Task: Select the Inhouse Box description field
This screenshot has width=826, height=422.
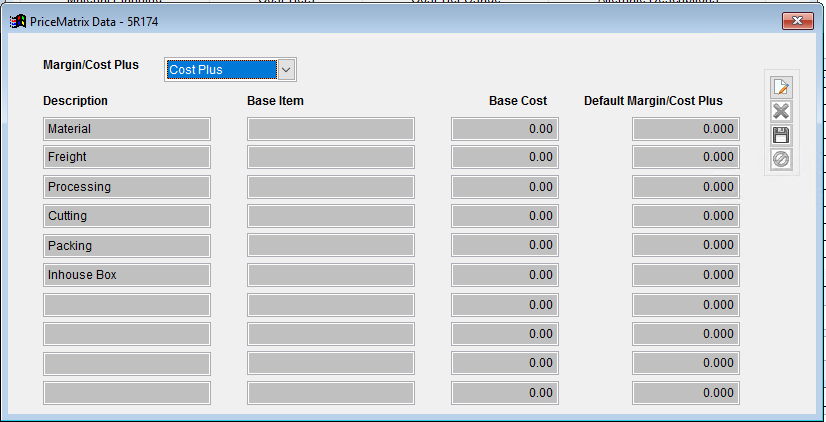Action: tap(127, 275)
